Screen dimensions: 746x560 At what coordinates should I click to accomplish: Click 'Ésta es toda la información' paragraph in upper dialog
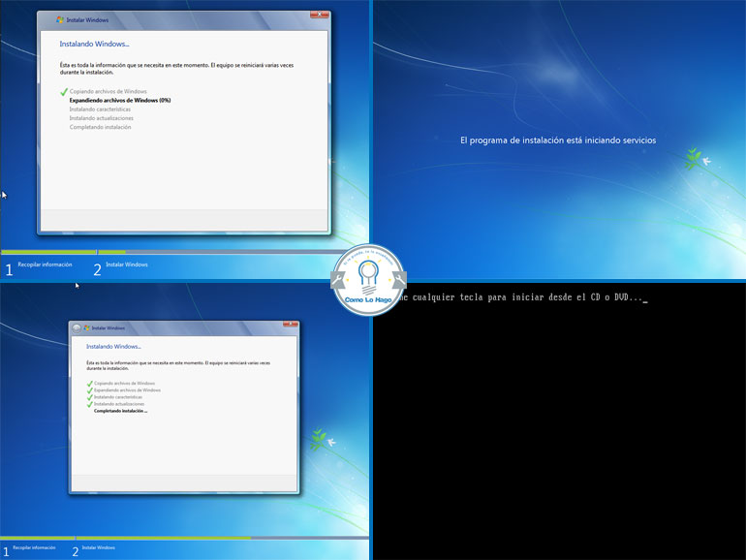(x=176, y=69)
